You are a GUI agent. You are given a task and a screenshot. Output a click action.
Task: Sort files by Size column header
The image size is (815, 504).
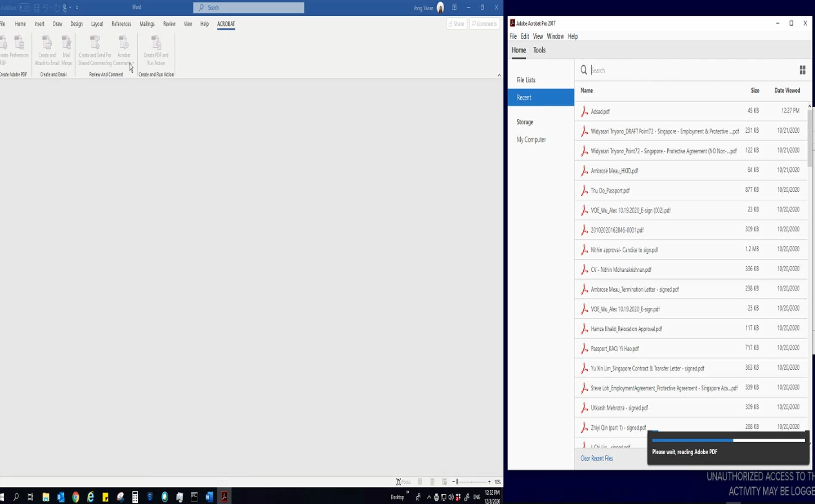pyautogui.click(x=755, y=91)
